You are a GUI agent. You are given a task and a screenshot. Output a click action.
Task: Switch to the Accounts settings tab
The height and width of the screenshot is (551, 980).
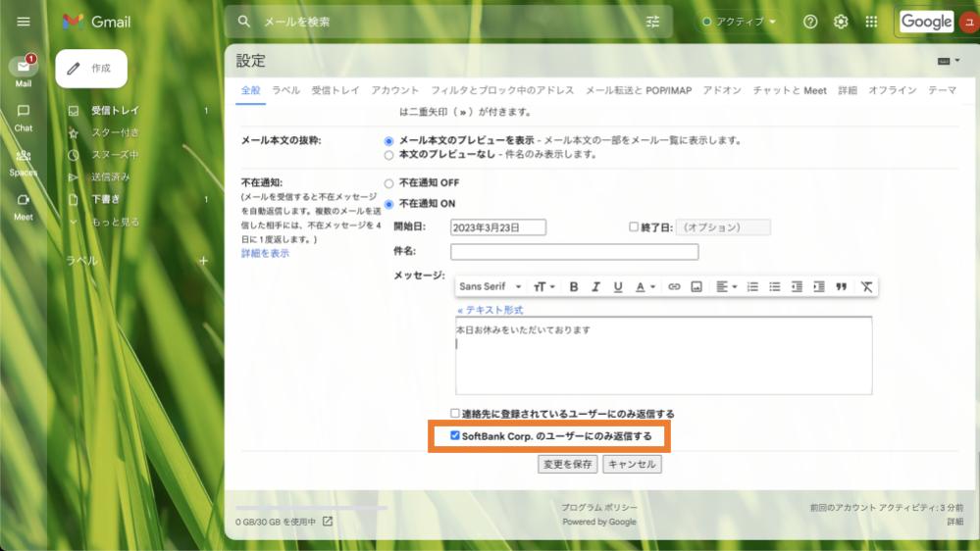[x=395, y=90]
